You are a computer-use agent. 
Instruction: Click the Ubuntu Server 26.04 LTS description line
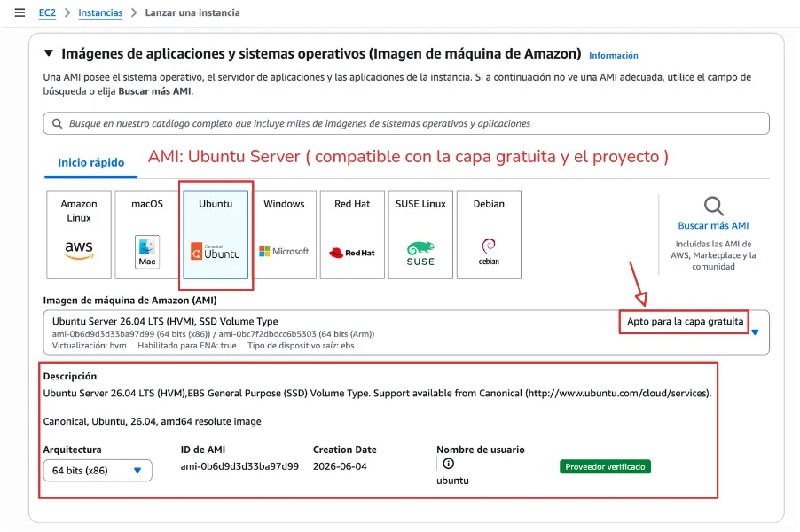tap(377, 394)
